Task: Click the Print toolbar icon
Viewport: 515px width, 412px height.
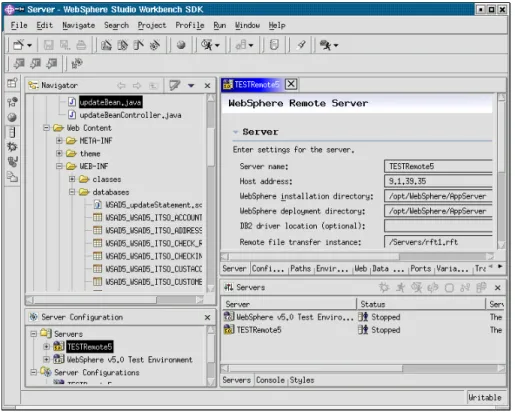Action: click(x=81, y=45)
